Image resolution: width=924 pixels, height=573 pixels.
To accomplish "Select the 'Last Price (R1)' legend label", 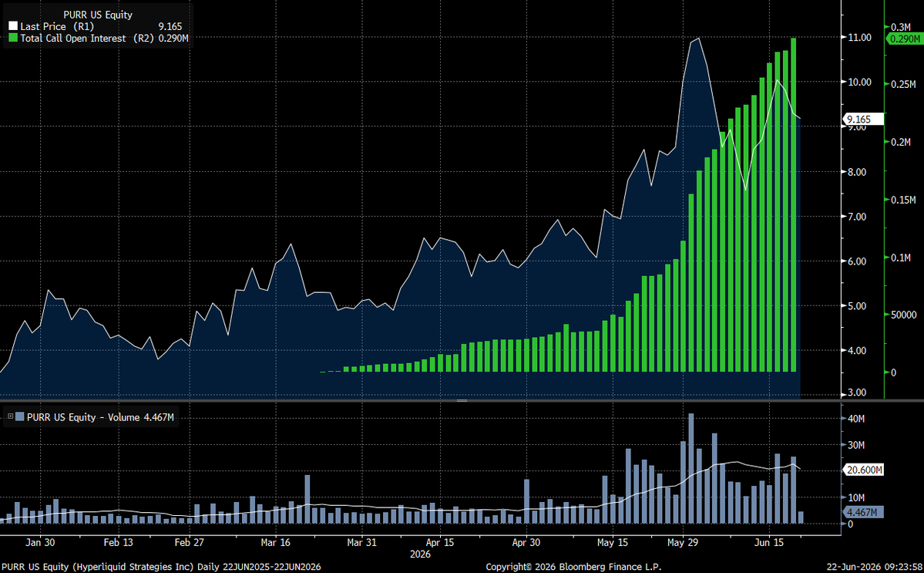I will coord(57,26).
